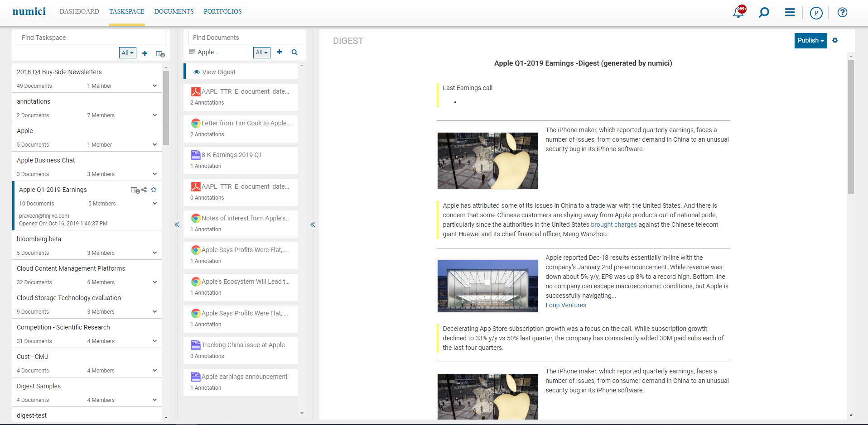This screenshot has height=425, width=868.
Task: Open the Apple earnings announcement document
Action: (x=244, y=377)
